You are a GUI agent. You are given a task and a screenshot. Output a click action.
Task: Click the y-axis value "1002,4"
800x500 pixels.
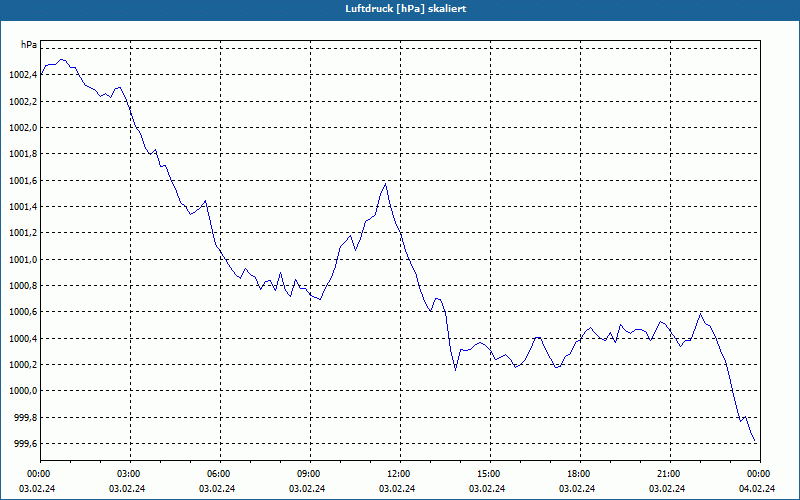(23, 75)
